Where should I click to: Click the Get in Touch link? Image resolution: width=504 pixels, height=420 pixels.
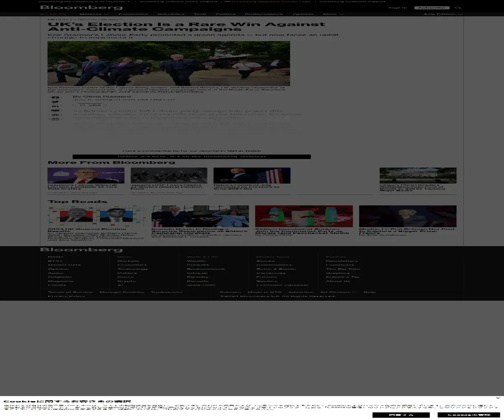pyautogui.click(x=244, y=151)
